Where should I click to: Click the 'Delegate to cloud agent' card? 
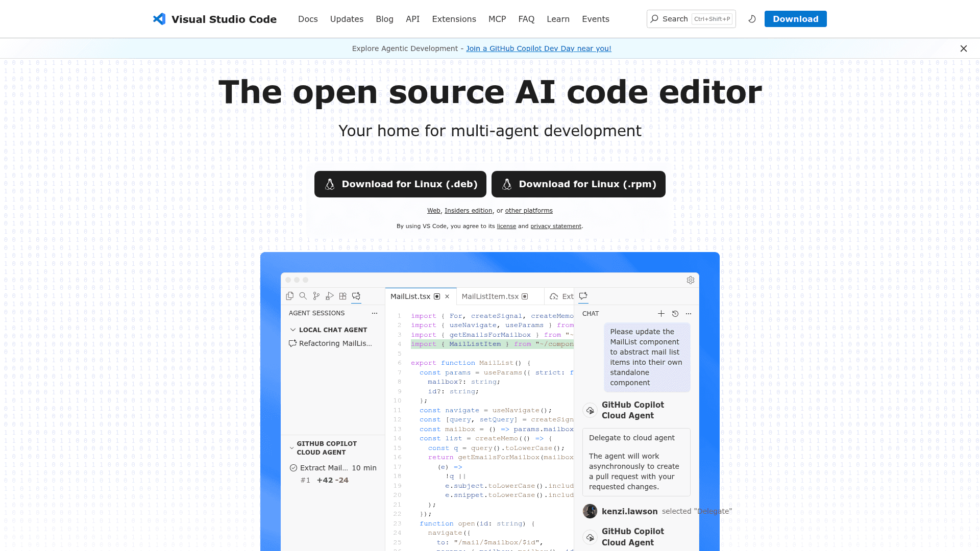pyautogui.click(x=636, y=462)
